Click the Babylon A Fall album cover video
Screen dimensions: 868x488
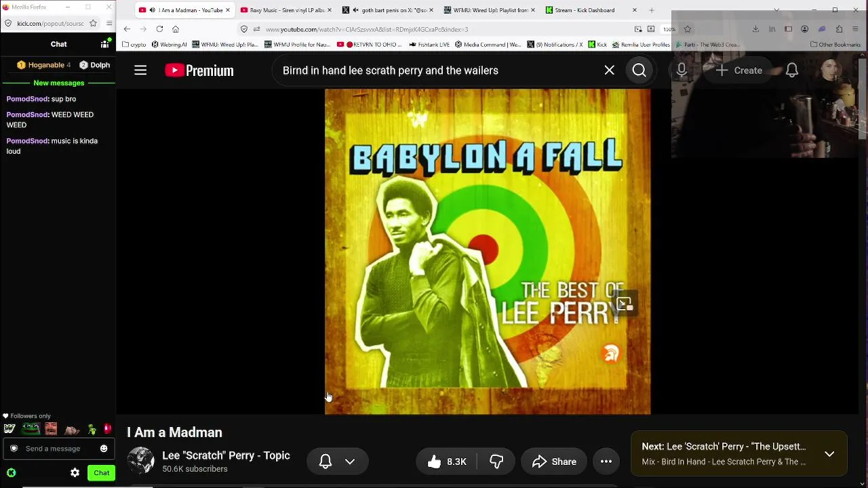(488, 251)
